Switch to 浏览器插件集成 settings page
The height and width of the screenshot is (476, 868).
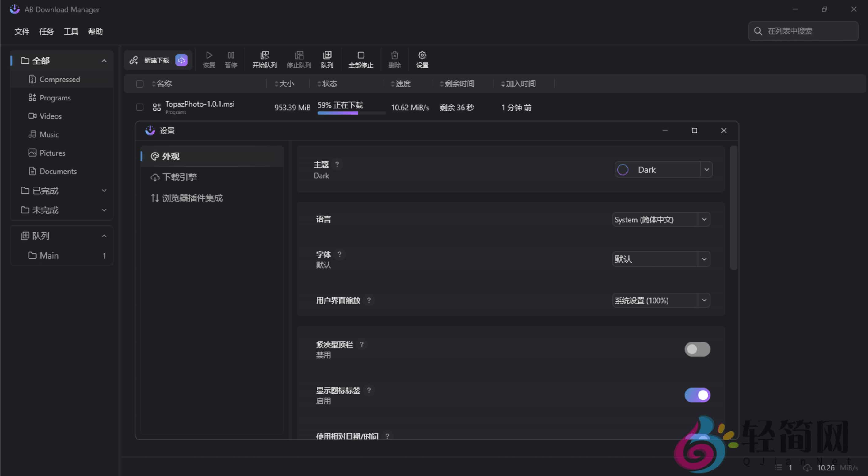tap(192, 198)
